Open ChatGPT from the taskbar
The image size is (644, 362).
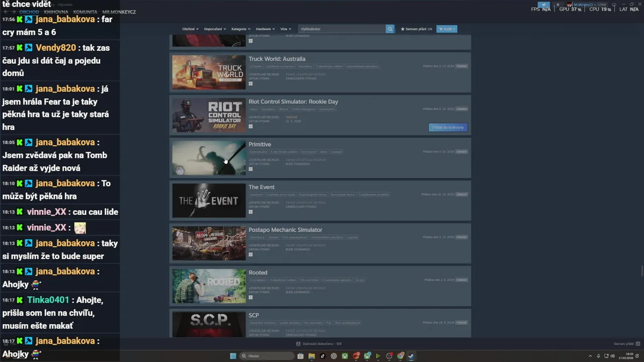[334, 356]
